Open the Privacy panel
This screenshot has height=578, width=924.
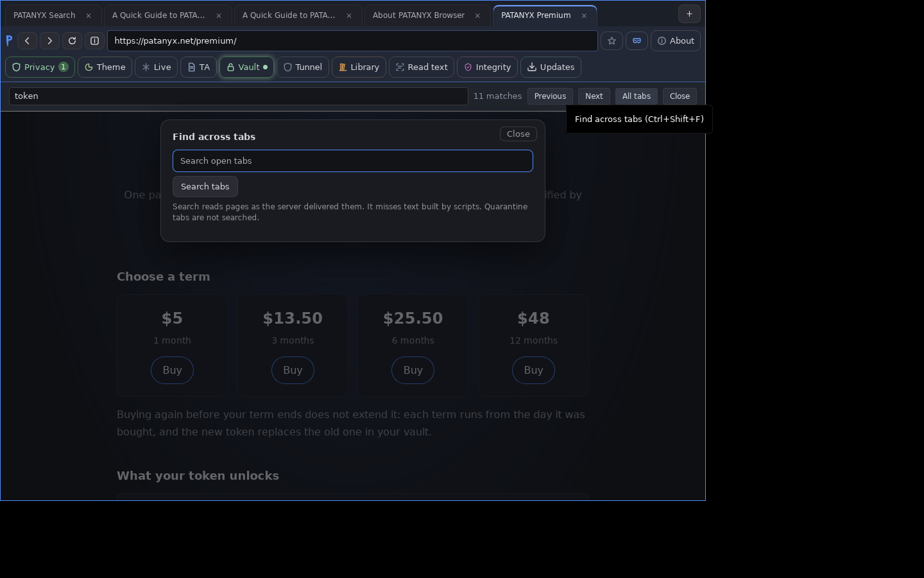pos(40,67)
